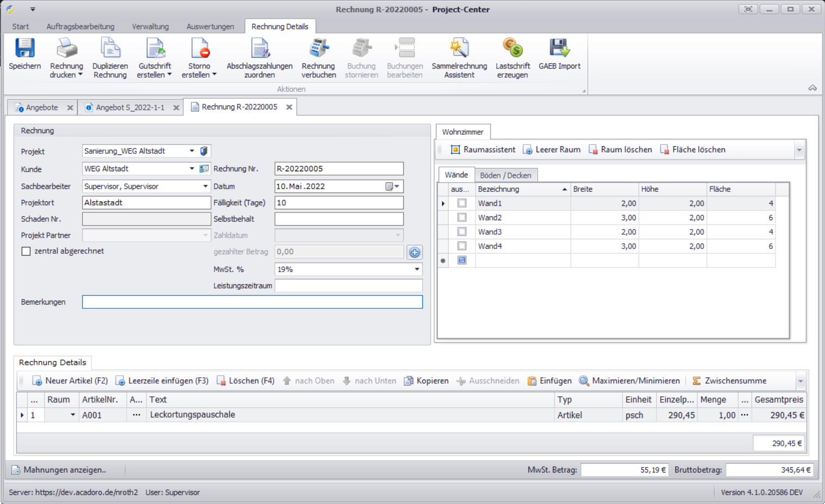Tick the checkbox for Wand1 row
The image size is (825, 504).
(462, 203)
